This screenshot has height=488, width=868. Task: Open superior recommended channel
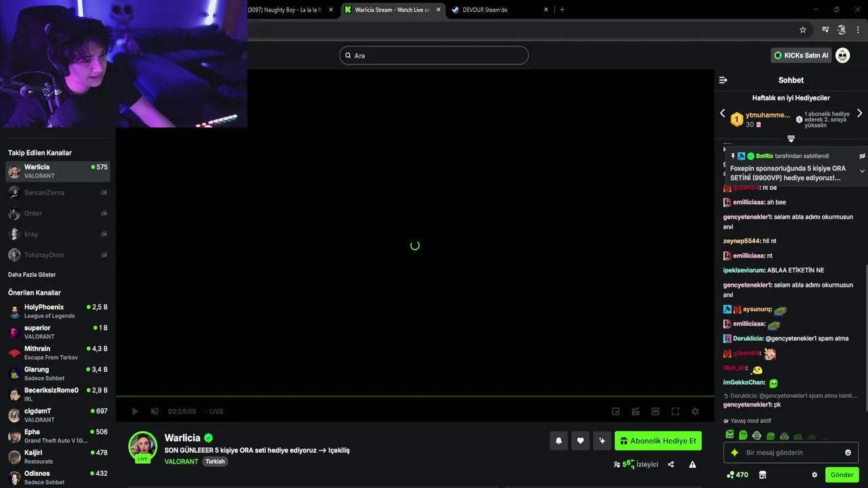(58, 332)
